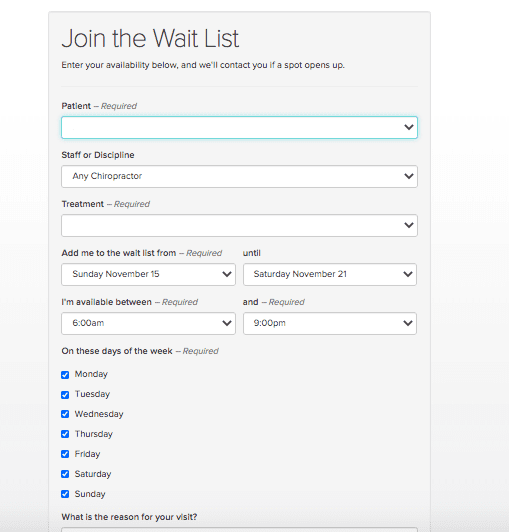Change the Saturday November 21 end date
The height and width of the screenshot is (532, 509).
(330, 274)
